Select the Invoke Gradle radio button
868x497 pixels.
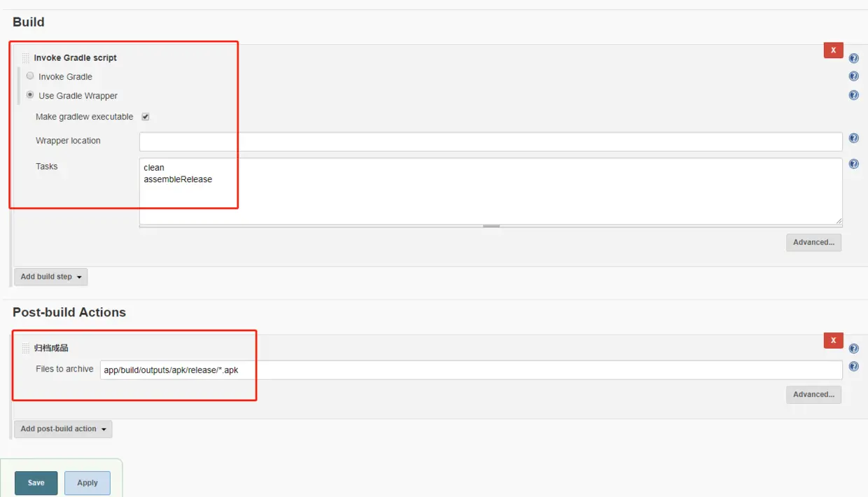30,76
